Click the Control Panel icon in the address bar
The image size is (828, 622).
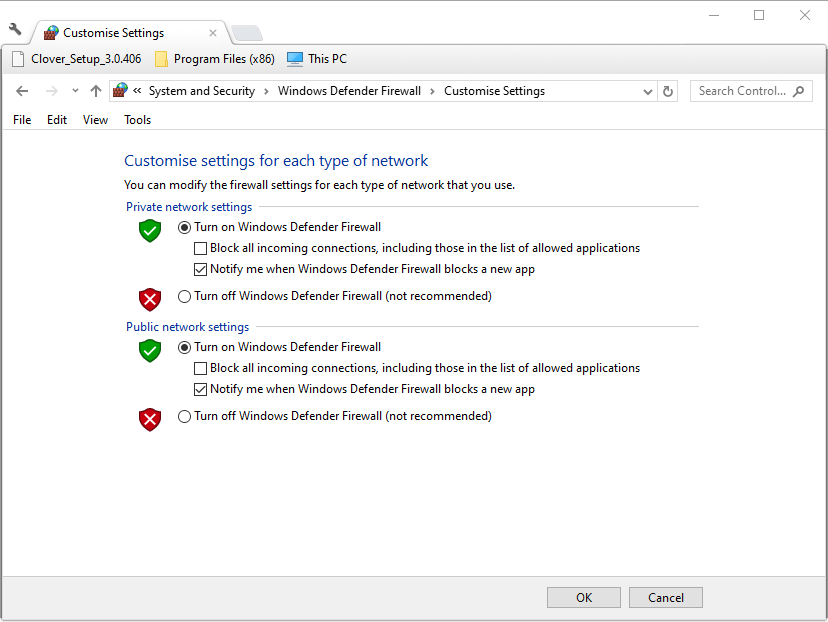tap(119, 91)
